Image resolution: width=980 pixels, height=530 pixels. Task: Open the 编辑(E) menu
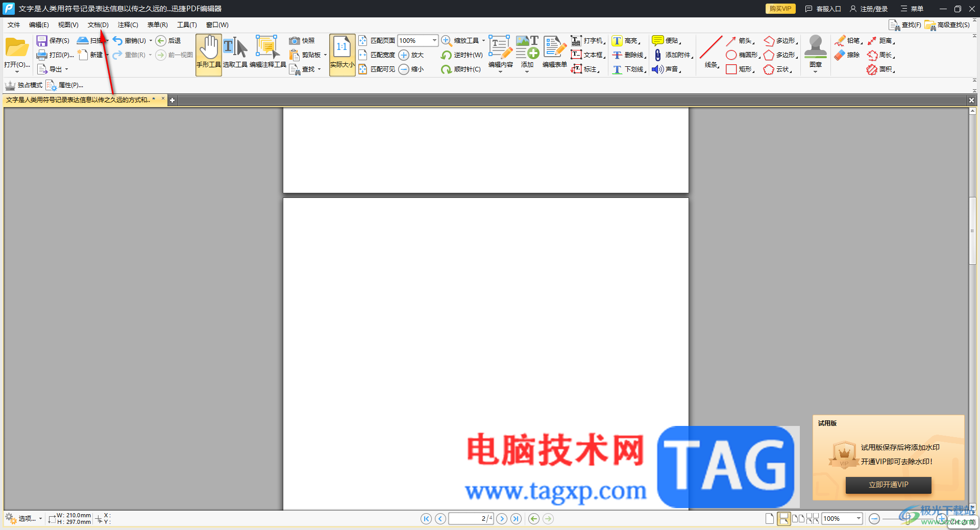tap(39, 25)
